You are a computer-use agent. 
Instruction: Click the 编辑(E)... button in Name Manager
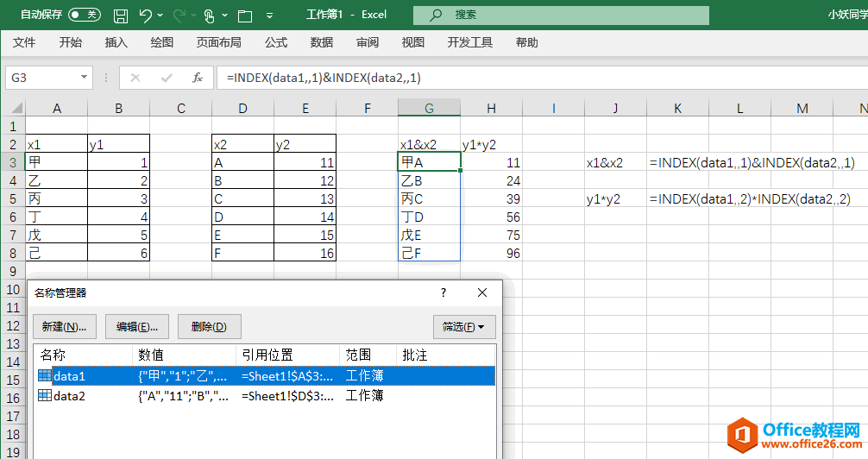[x=136, y=327]
